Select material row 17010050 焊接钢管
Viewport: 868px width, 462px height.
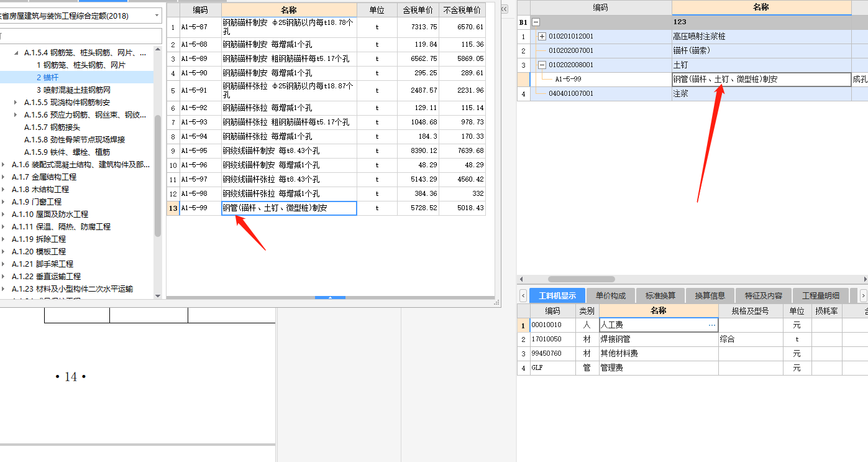(x=692, y=340)
